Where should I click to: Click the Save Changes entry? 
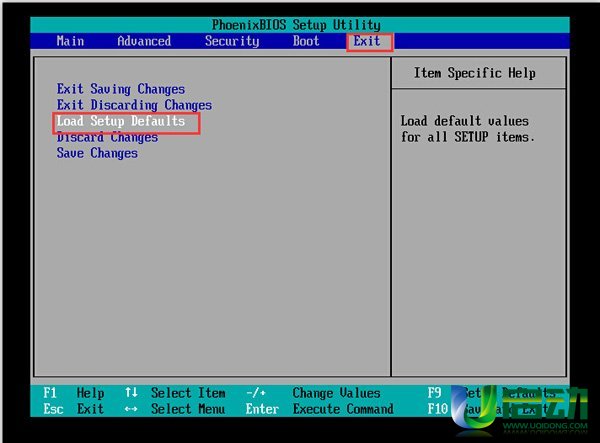coord(97,153)
